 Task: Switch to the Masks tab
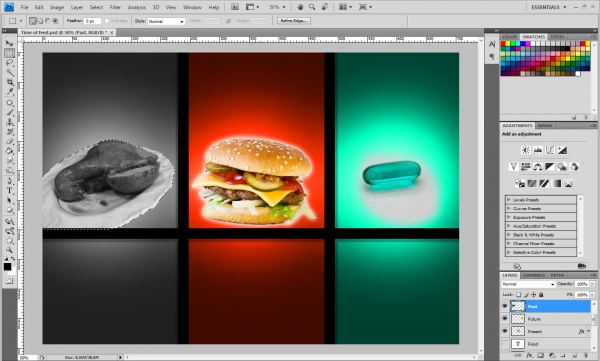tap(545, 126)
